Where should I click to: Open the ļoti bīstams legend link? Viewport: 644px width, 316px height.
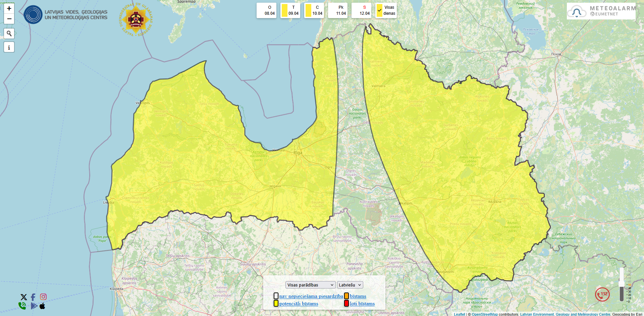[362, 304]
